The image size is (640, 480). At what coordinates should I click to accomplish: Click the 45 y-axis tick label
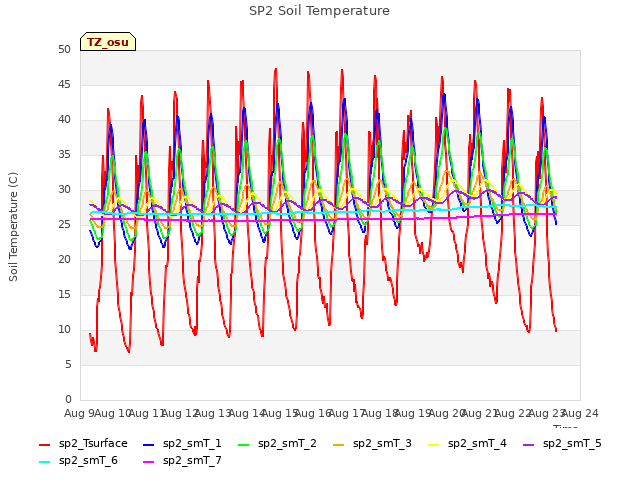click(x=64, y=84)
